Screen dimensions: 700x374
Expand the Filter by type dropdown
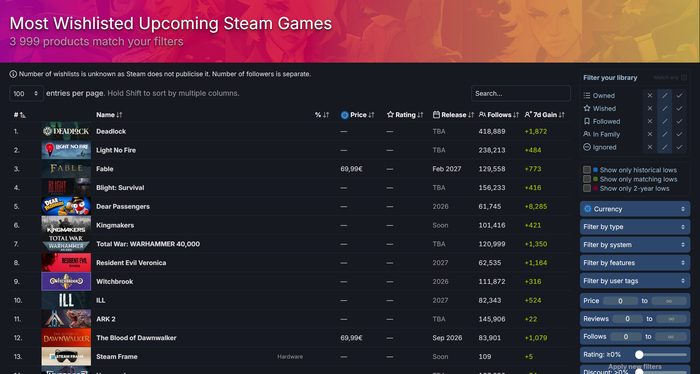pos(635,227)
